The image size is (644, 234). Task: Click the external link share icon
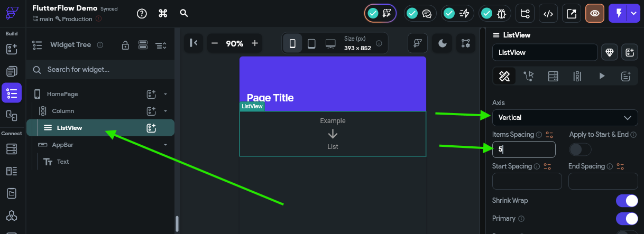pyautogui.click(x=572, y=14)
